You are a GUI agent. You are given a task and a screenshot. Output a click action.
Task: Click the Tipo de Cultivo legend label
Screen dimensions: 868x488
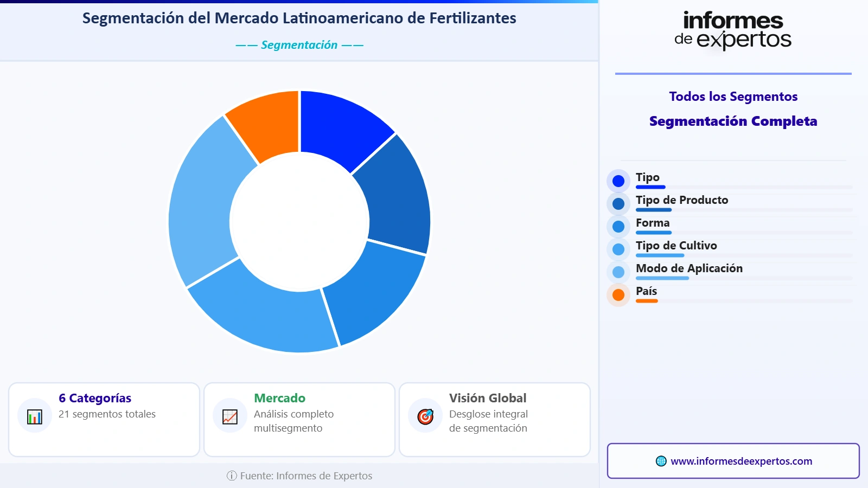pos(676,246)
